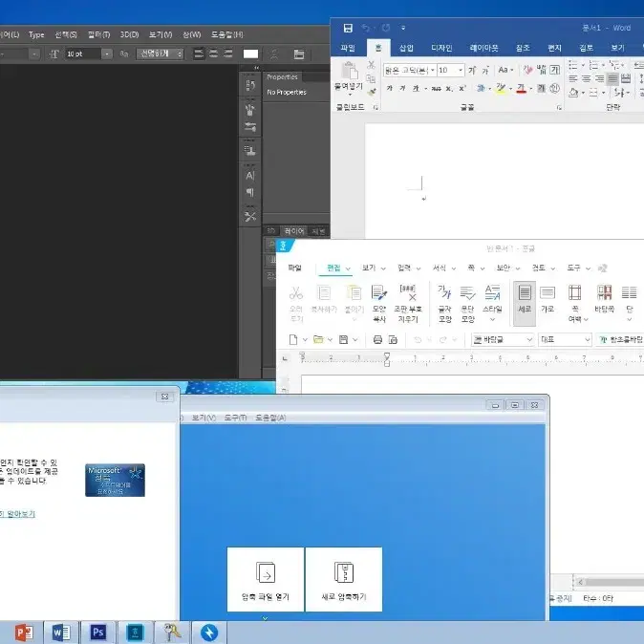
Task: Open Photoshop's anti-aliasing 선명하게 dropdown
Action: tap(161, 54)
